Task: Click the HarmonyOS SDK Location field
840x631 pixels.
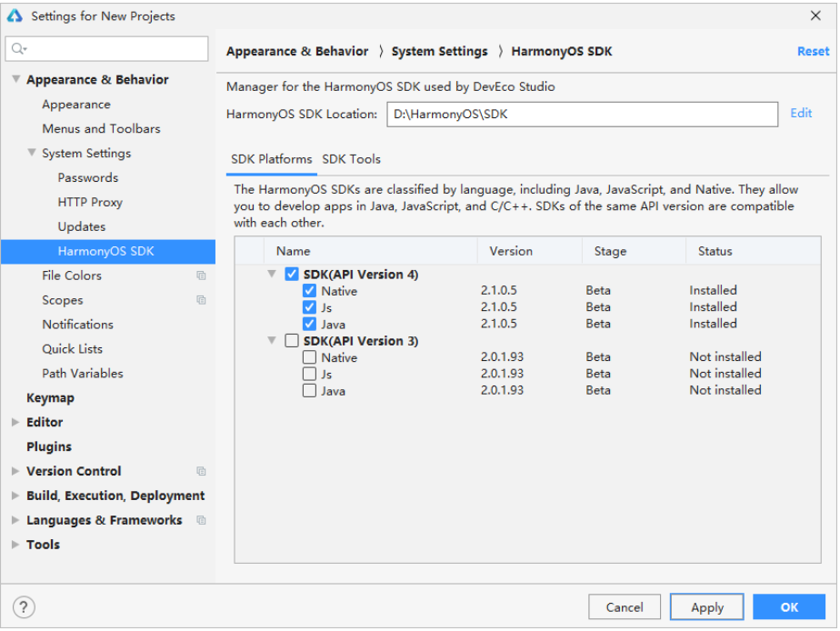Action: 582,114
